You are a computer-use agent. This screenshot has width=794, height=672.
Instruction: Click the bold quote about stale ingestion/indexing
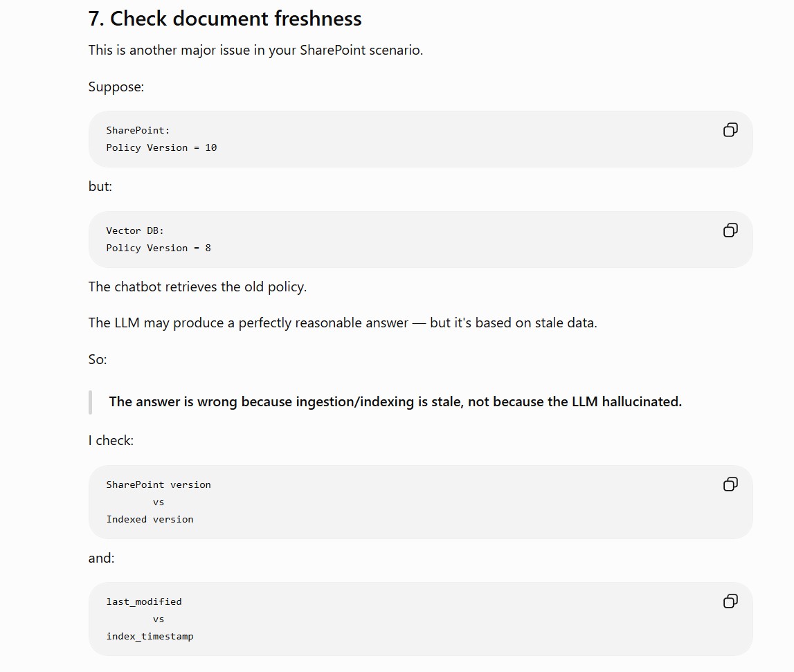point(395,401)
